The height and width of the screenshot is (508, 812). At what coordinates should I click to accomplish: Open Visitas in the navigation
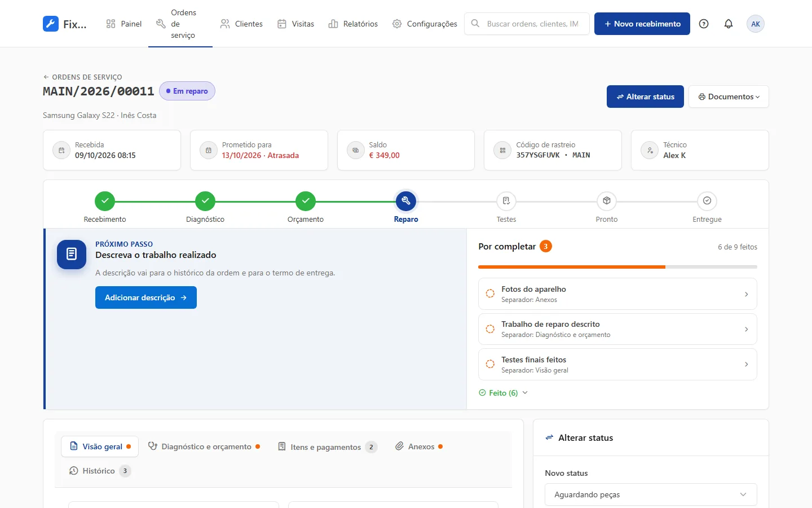click(x=296, y=24)
